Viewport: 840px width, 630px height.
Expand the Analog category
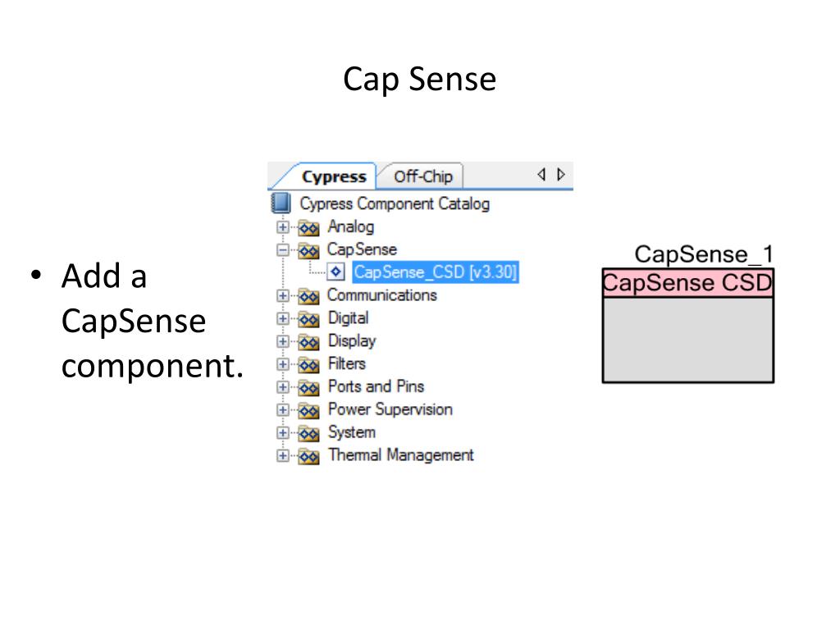(282, 227)
